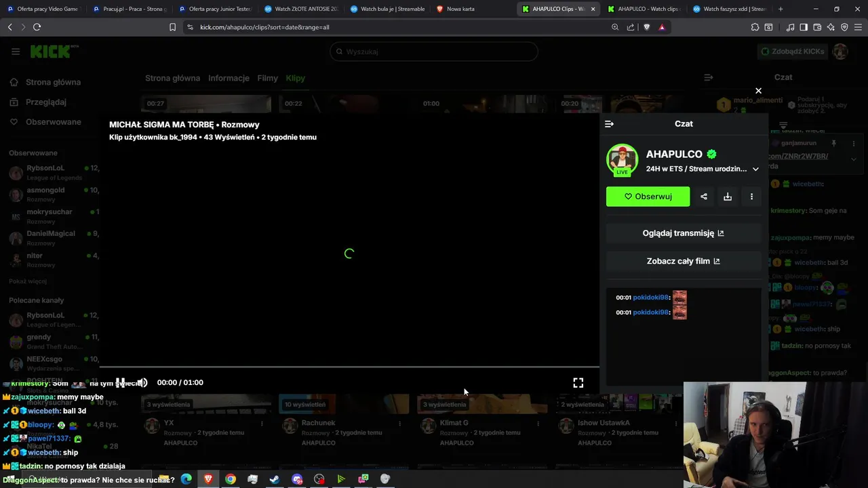Bookmark this page icon in address bar

click(x=172, y=27)
